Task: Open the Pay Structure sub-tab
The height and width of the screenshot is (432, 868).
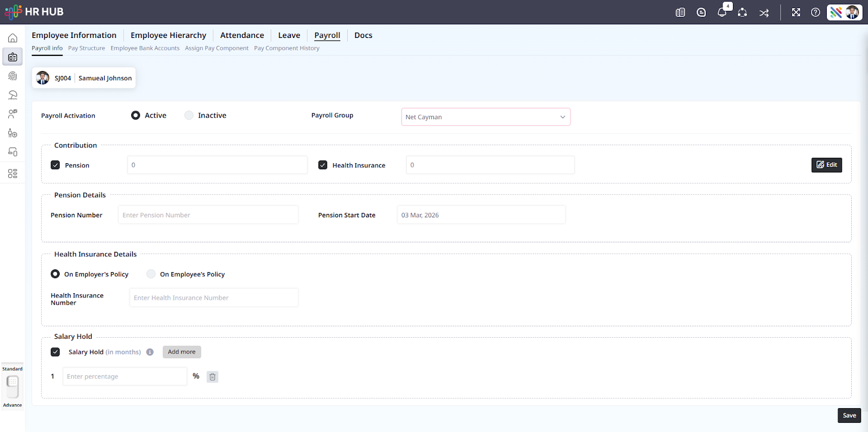Action: tap(86, 48)
